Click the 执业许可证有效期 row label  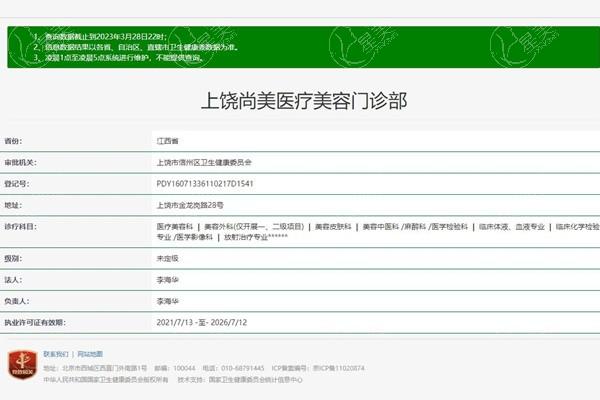tap(34, 322)
